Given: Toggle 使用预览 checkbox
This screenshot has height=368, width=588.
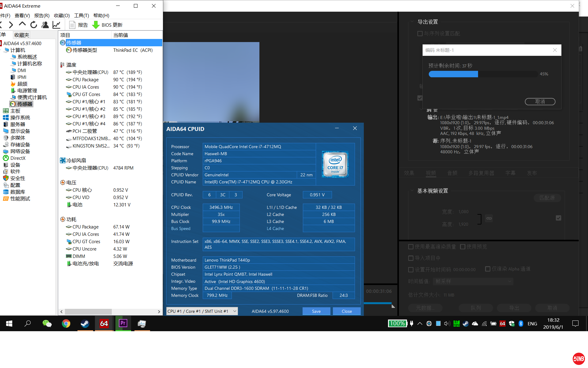Looking at the screenshot, I should tap(463, 247).
